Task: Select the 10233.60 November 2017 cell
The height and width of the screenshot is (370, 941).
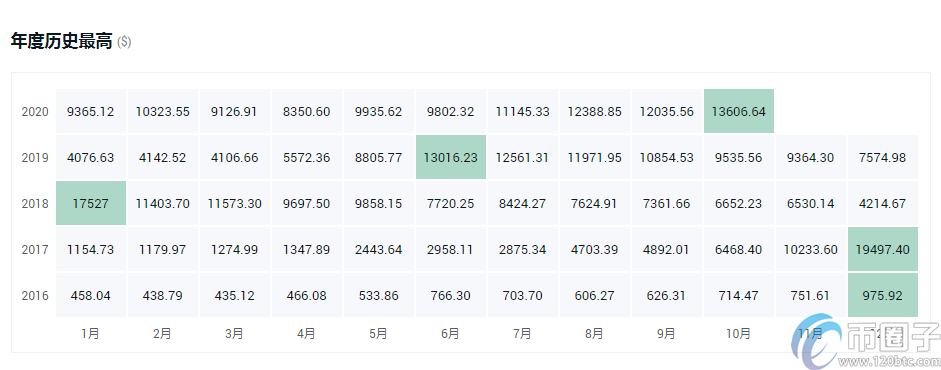Action: pos(811,249)
